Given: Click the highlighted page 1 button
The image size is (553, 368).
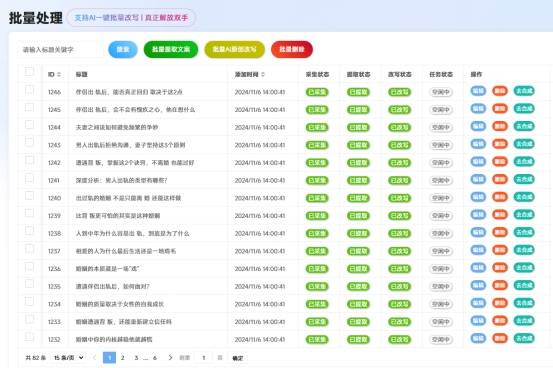Looking at the screenshot, I should point(109,358).
